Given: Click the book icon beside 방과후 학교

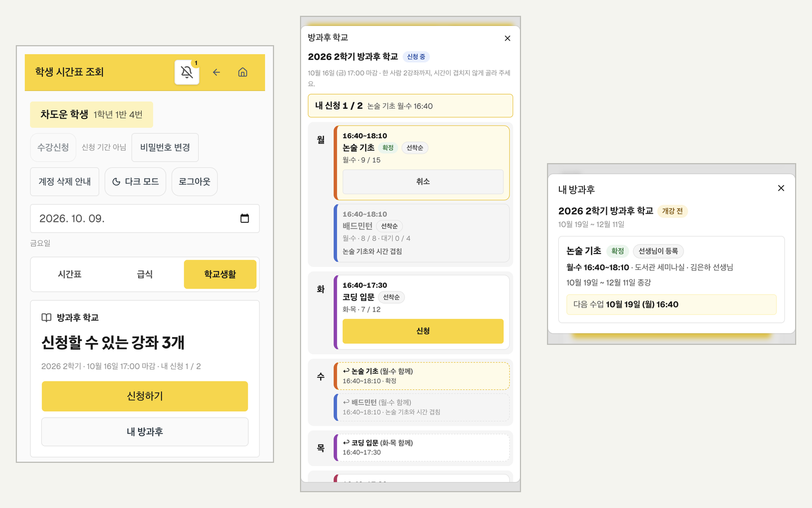Looking at the screenshot, I should pyautogui.click(x=46, y=318).
